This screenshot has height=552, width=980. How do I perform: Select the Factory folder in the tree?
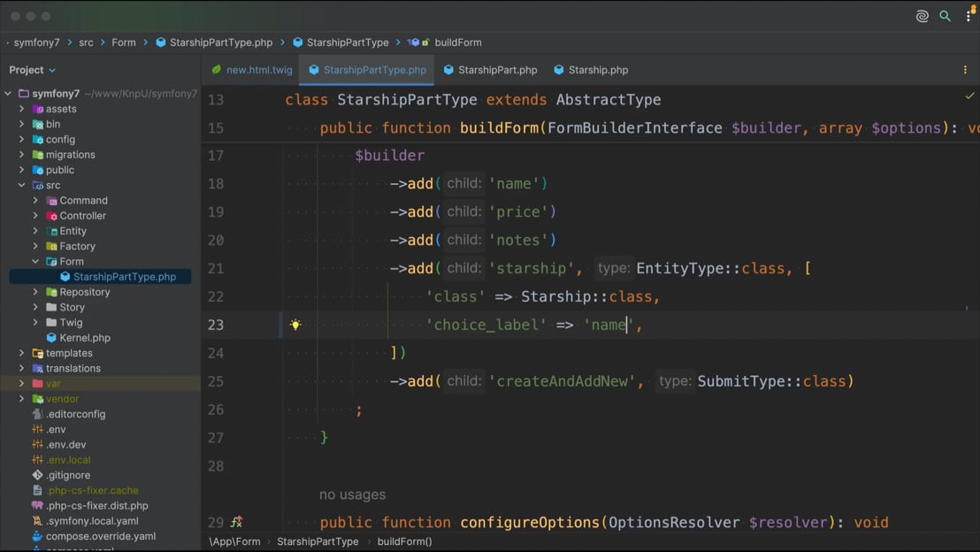pos(78,246)
